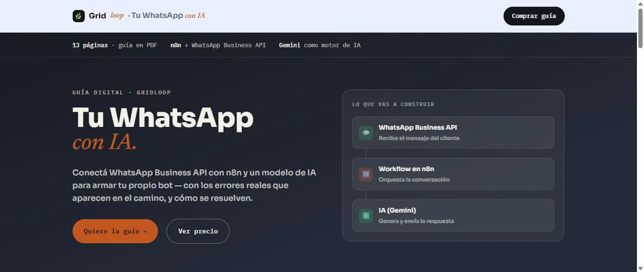The height and width of the screenshot is (272, 644).
Task: Click the Workflow en n8n shuffle icon
Action: pyautogui.click(x=366, y=174)
